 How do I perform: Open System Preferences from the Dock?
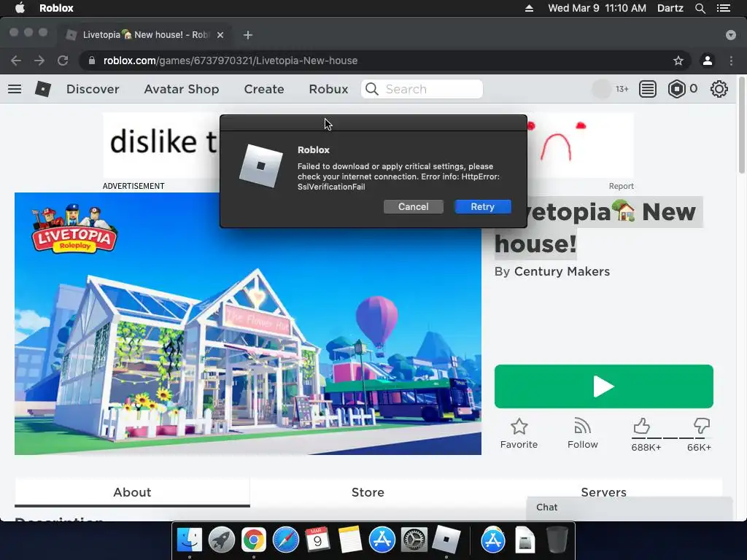click(414, 540)
